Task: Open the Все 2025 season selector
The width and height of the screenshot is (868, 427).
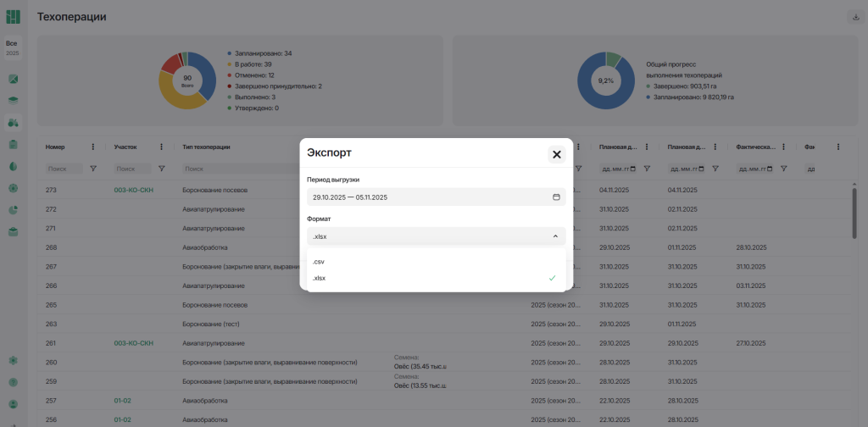Action: point(12,47)
